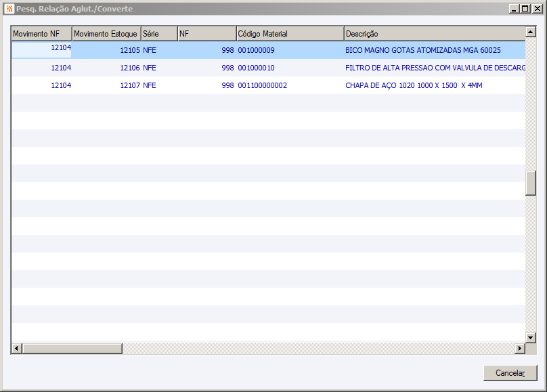Maximize the Pesq. Relação Aglut./Converte window

525,9
